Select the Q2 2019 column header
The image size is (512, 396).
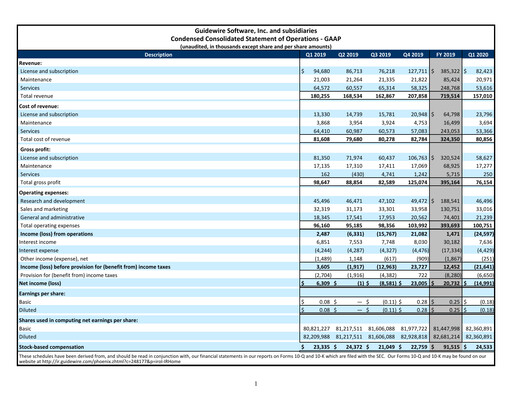click(348, 55)
